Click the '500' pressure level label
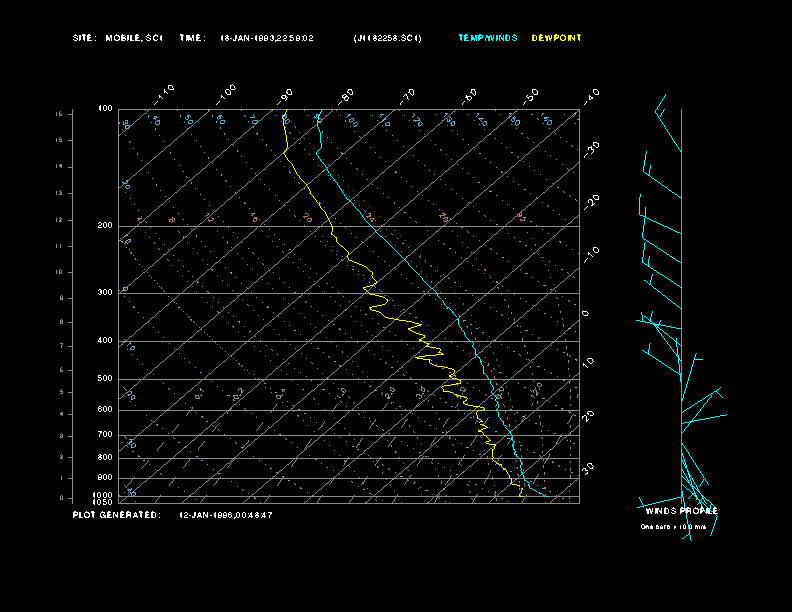This screenshot has height=612, width=792. [x=105, y=378]
